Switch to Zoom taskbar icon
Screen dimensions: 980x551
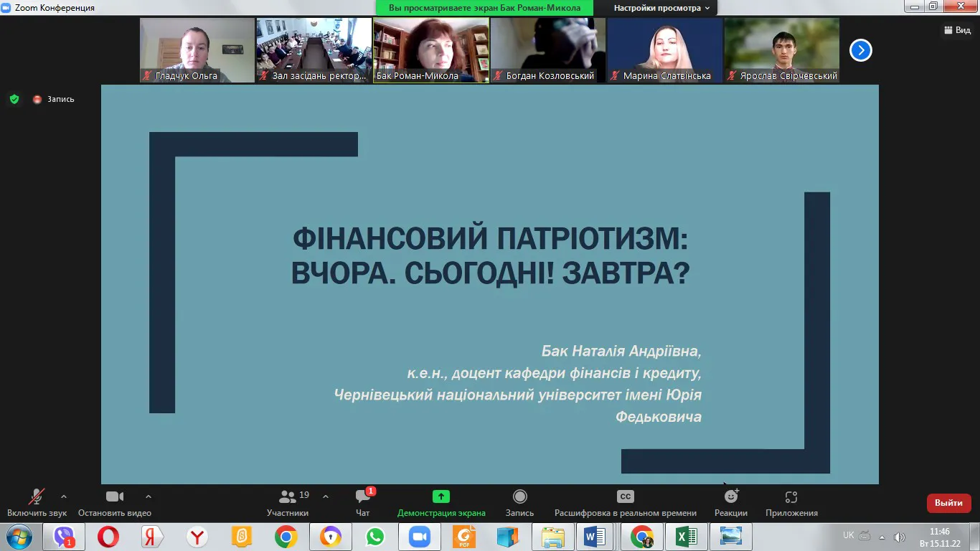(x=419, y=537)
